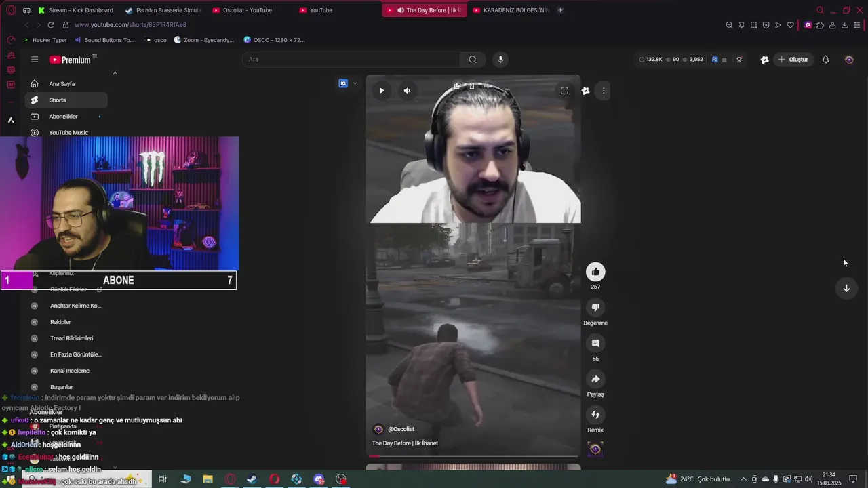This screenshot has width=868, height=488.
Task: Click the vidIQ 132.8K stats counter
Action: point(651,60)
